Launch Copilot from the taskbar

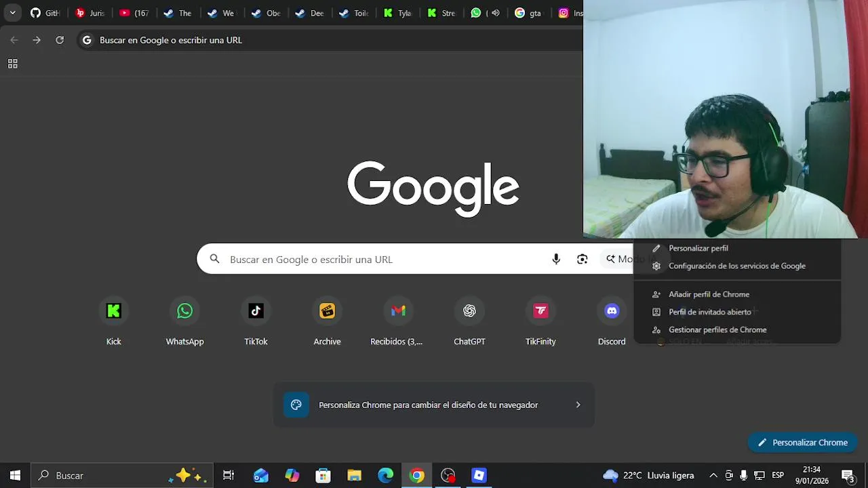click(292, 475)
